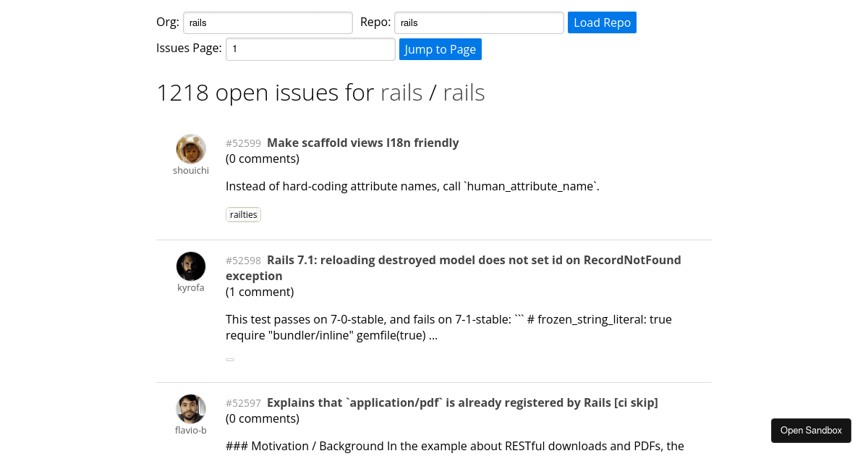
Task: Click the small tag icon under issue #52598
Action: coord(230,359)
